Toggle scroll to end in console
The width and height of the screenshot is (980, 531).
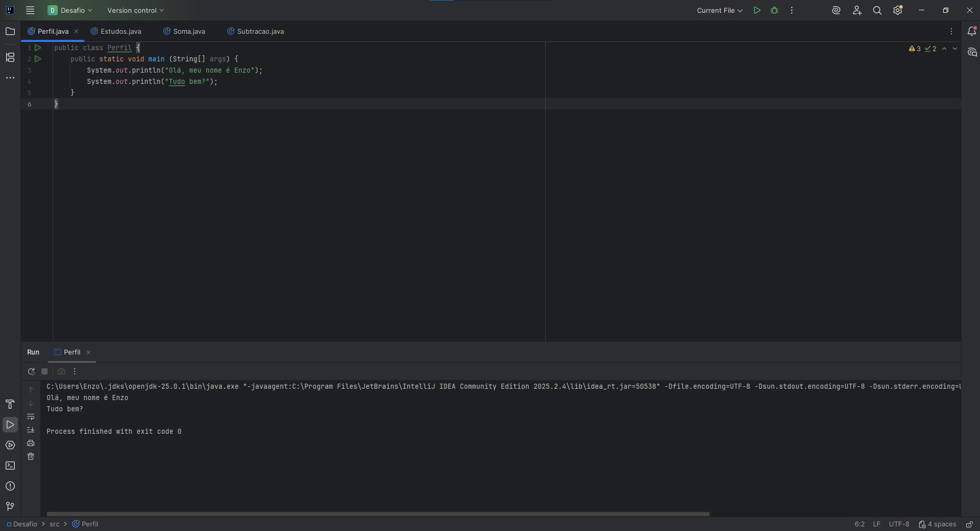coord(31,430)
